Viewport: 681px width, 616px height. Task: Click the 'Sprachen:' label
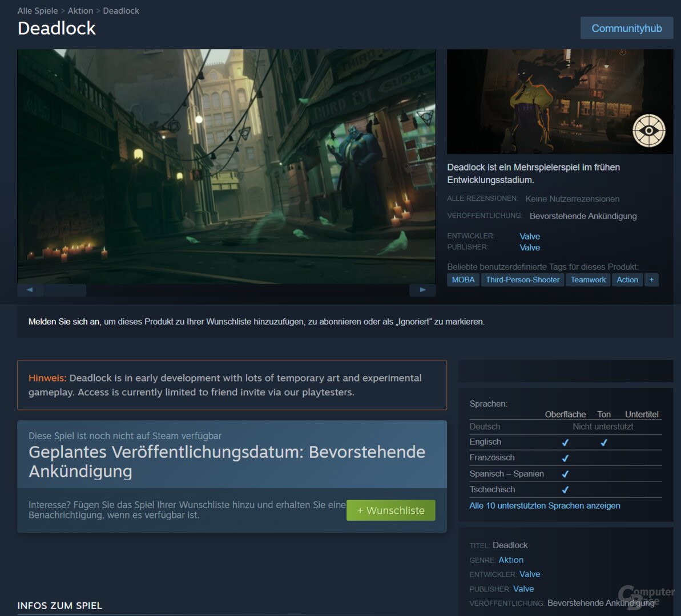(x=488, y=404)
